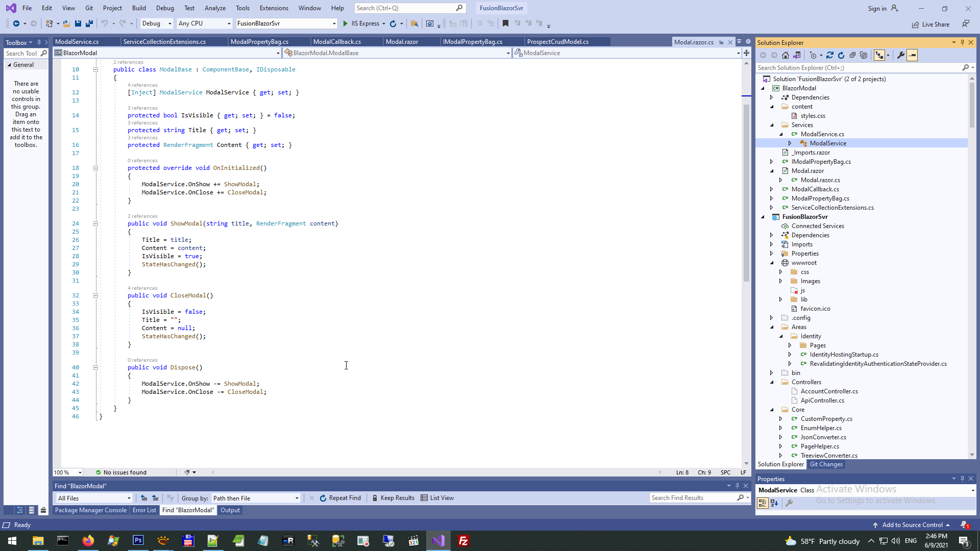Click Refresh icon in Solution Explorer toolbar
This screenshot has width=980, height=551.
coord(841,55)
